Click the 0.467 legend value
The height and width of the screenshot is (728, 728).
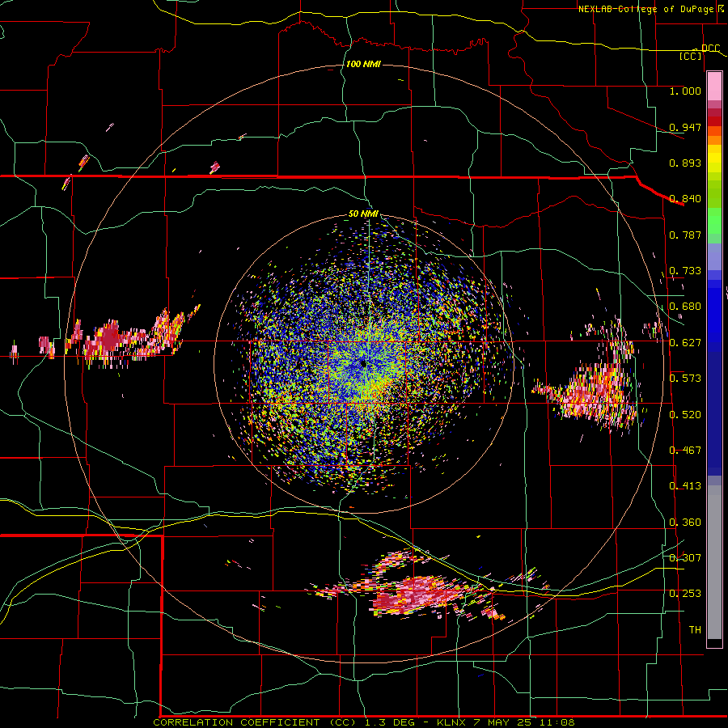coord(685,451)
